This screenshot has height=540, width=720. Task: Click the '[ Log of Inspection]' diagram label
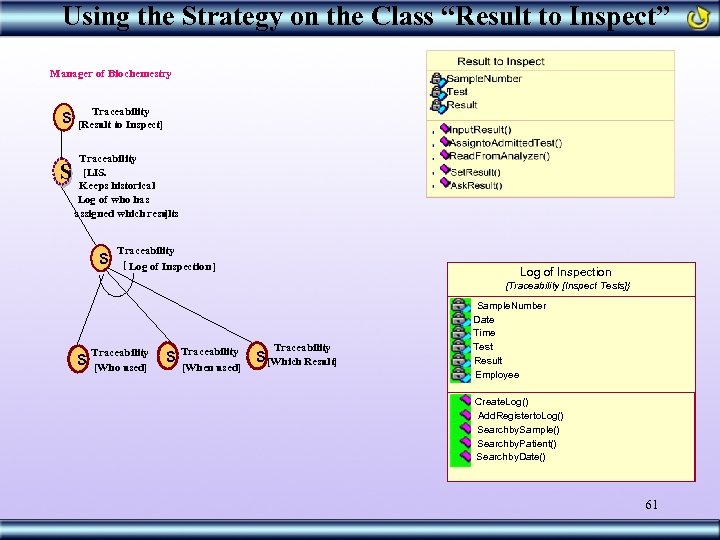click(x=169, y=266)
